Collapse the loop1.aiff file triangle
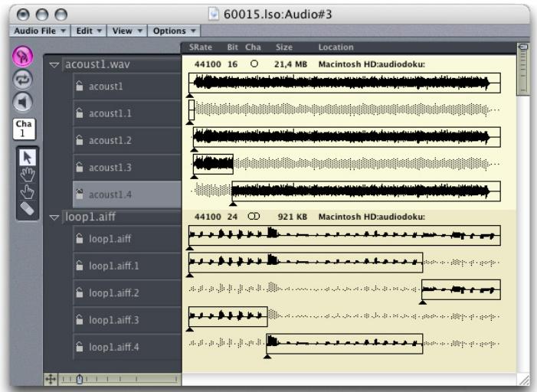Viewport: 537px width, 392px height. (x=54, y=217)
